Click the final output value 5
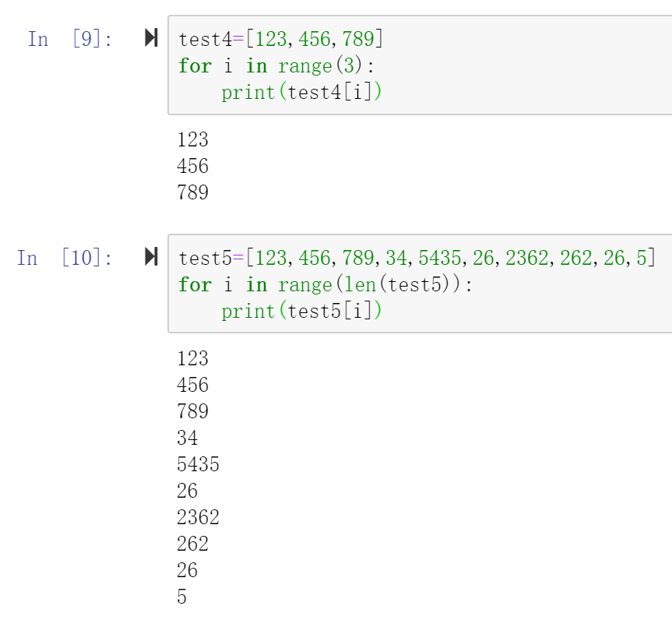This screenshot has width=672, height=620. (181, 597)
